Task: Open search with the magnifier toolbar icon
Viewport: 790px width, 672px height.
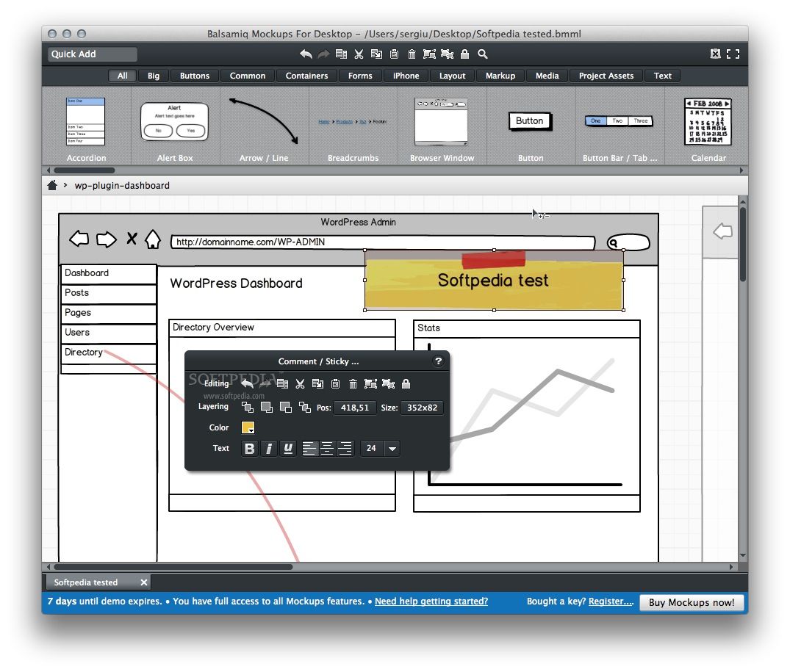Action: [x=482, y=54]
